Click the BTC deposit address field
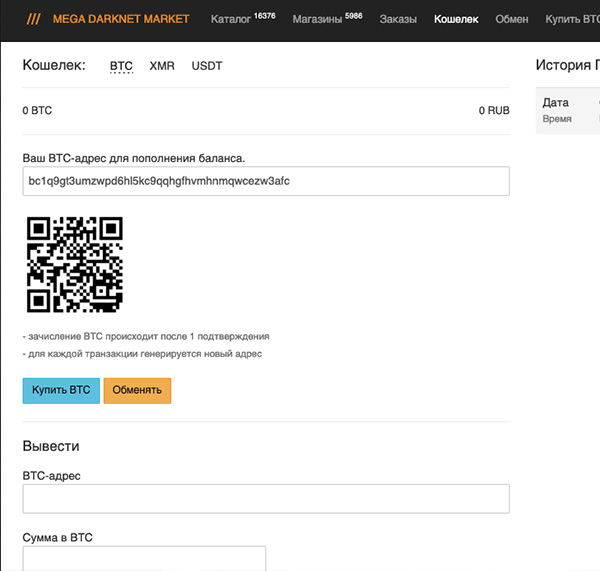 tap(266, 181)
